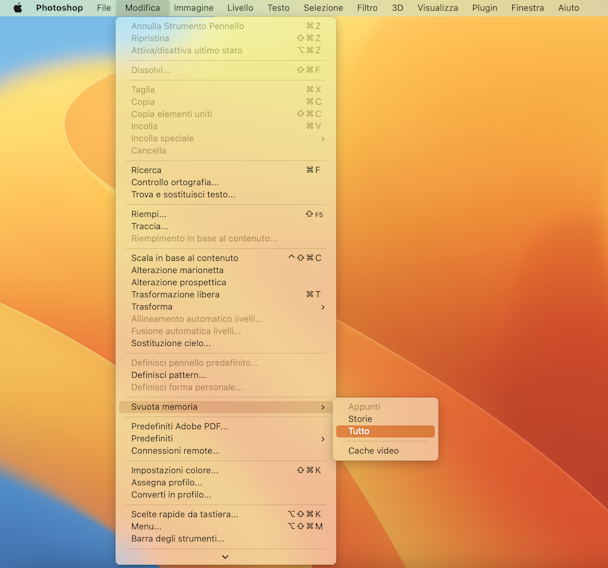The width and height of the screenshot is (608, 568).
Task: Open the Testo menu
Action: tap(278, 8)
